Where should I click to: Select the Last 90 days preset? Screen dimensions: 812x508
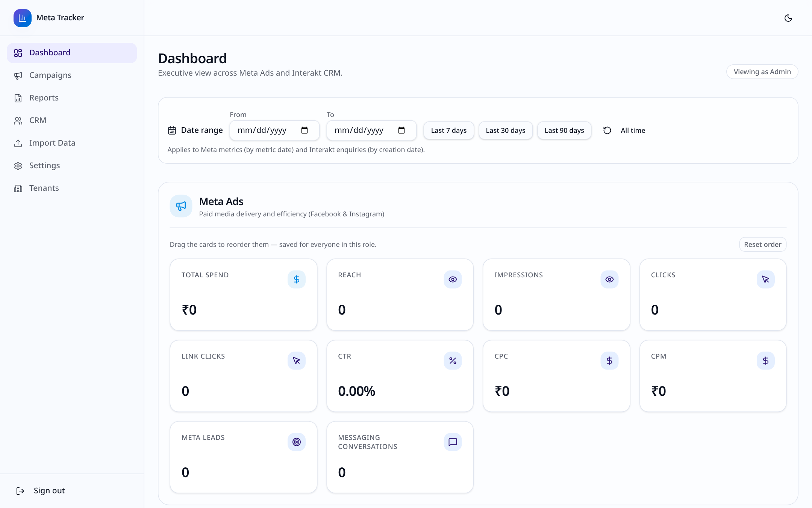coord(564,131)
